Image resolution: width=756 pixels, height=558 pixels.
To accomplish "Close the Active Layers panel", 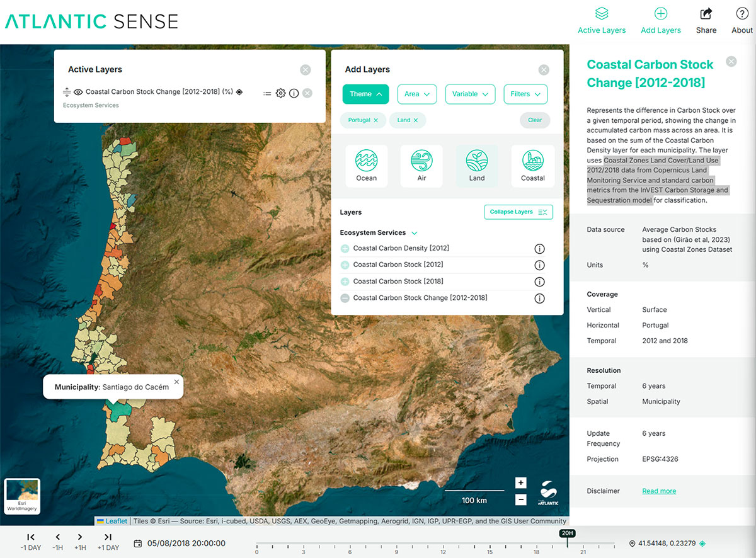I will tap(305, 70).
